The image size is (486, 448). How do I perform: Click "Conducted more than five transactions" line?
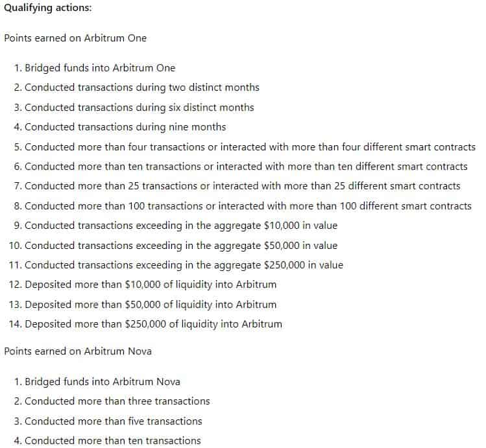(x=113, y=421)
